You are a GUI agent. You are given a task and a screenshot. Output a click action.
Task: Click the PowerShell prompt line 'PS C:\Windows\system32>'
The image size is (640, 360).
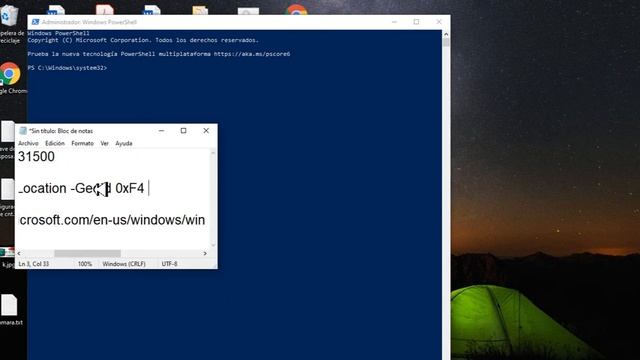pos(67,68)
